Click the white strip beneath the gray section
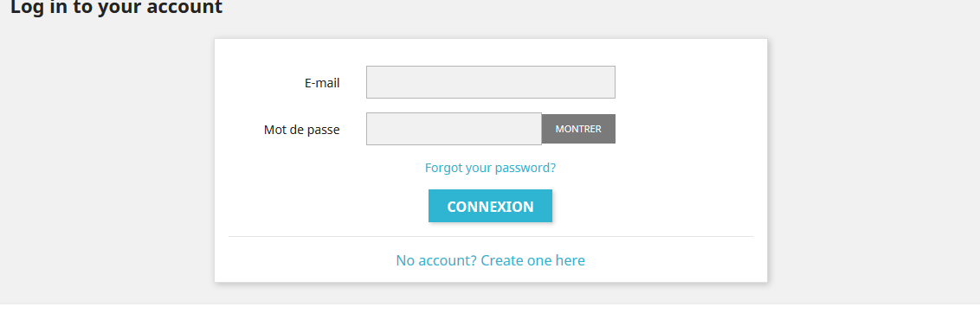The width and height of the screenshot is (980, 326). point(490,316)
